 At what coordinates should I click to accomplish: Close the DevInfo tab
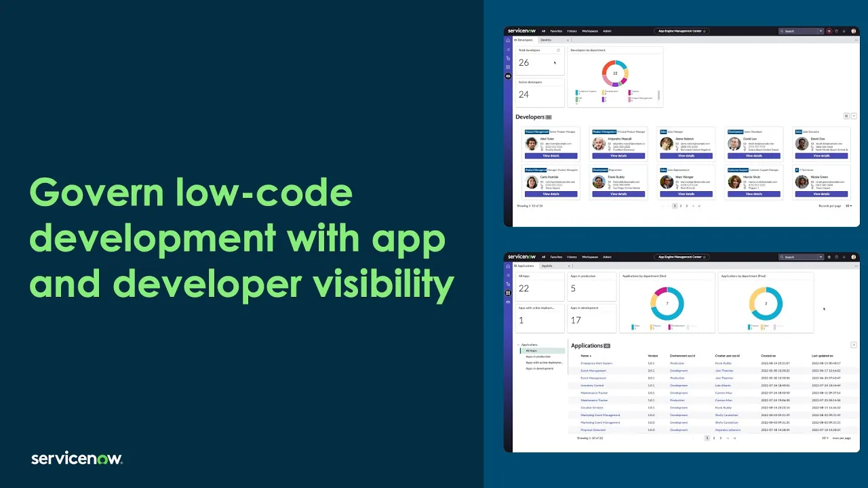coord(568,40)
